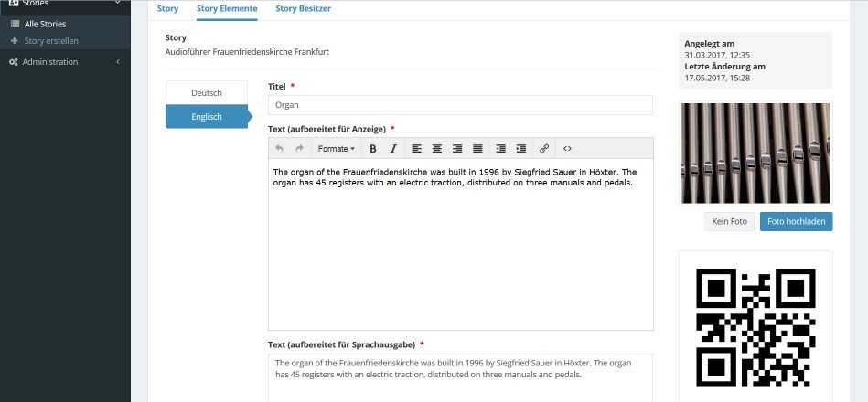The image size is (868, 402).
Task: Justify the text
Action: point(477,149)
